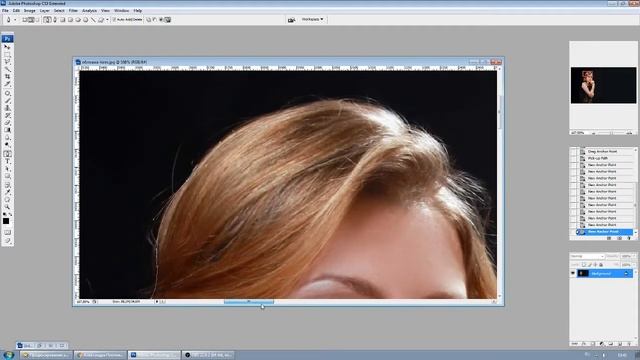Choose Freeform Pen in options bar
640x360 pixels.
tap(55, 20)
